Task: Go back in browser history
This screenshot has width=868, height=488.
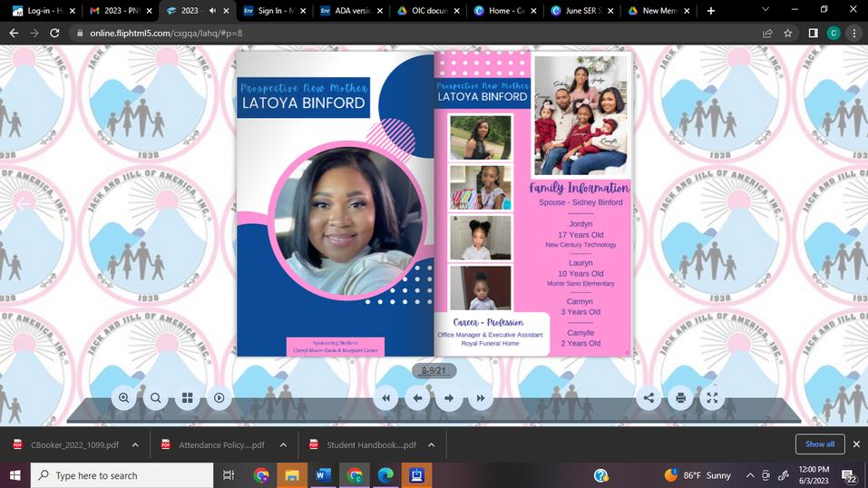Action: click(14, 34)
